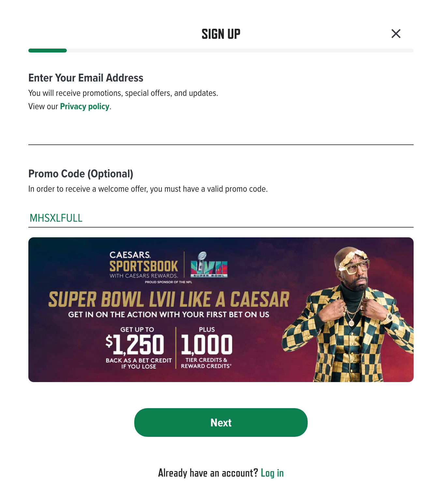
Task: Select the SIGN UP dialog title
Action: point(220,34)
